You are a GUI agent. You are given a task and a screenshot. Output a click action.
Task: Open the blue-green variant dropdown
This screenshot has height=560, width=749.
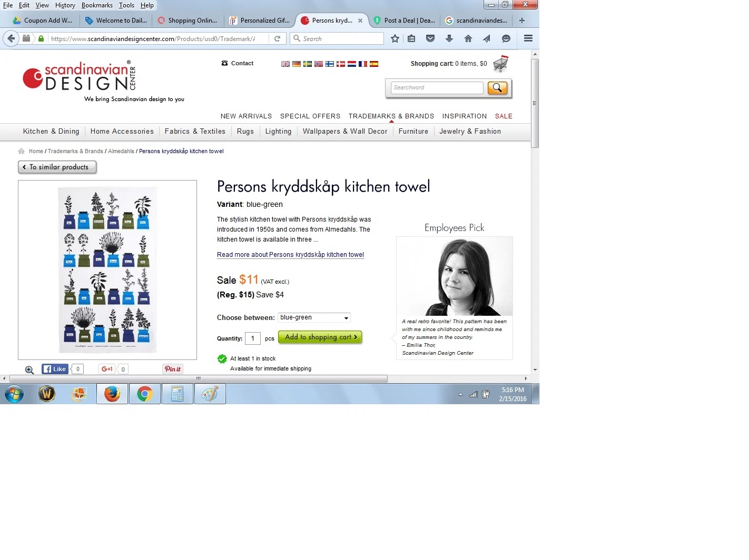coord(314,317)
